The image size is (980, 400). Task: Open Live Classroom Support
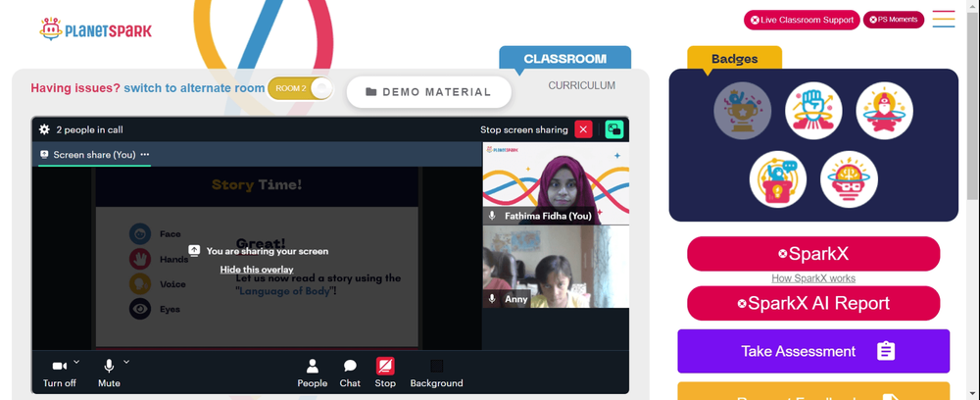tap(802, 20)
